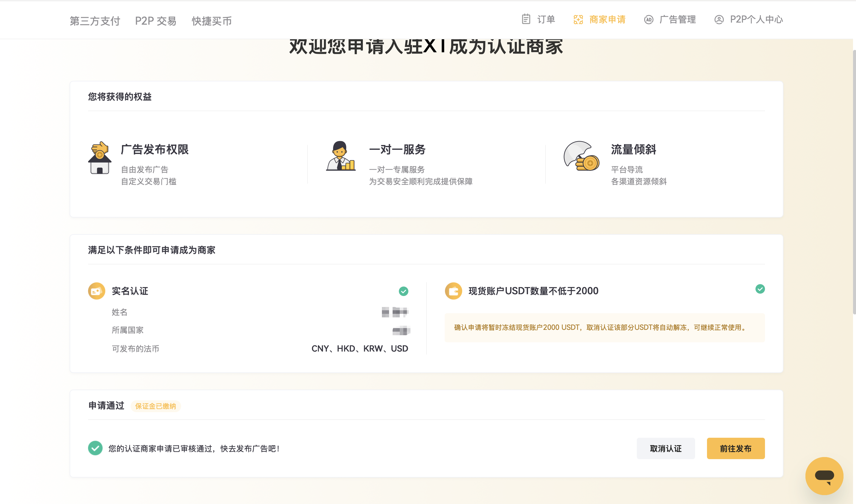Open the 订单 order icon
This screenshot has width=856, height=504.
pyautogui.click(x=526, y=20)
